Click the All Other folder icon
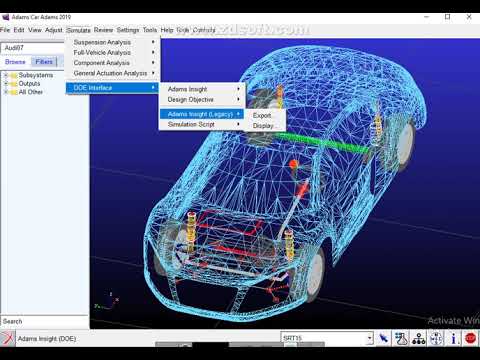The width and height of the screenshot is (480, 360). 14,92
